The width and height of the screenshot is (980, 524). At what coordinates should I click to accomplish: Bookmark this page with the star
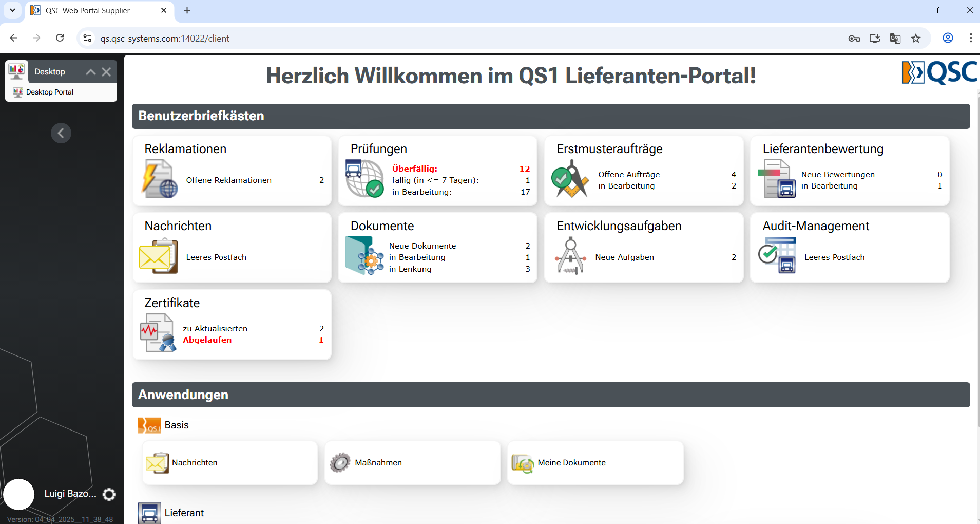coord(916,39)
